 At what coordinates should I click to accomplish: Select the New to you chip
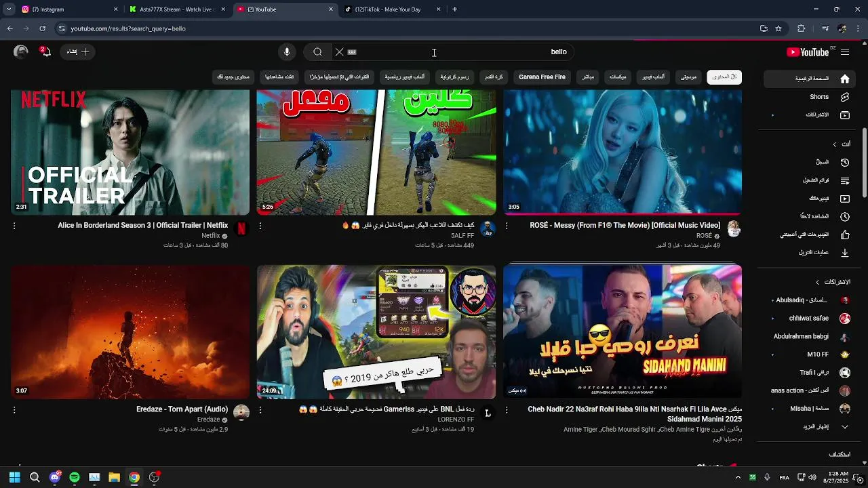(x=233, y=77)
